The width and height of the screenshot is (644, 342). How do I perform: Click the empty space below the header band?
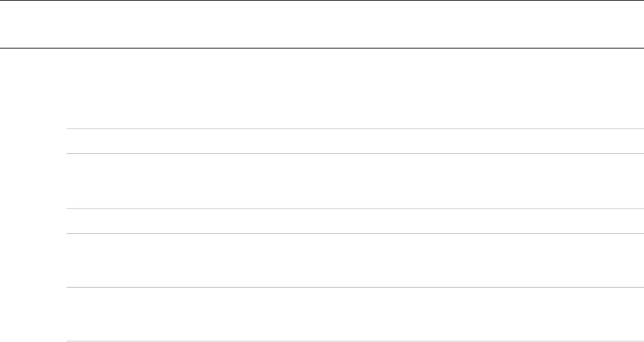click(322, 88)
